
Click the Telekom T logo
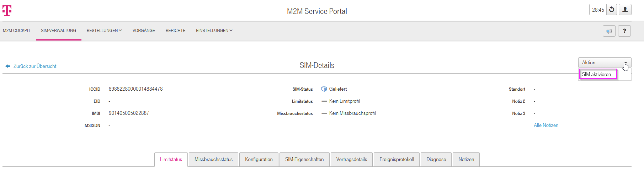click(7, 11)
